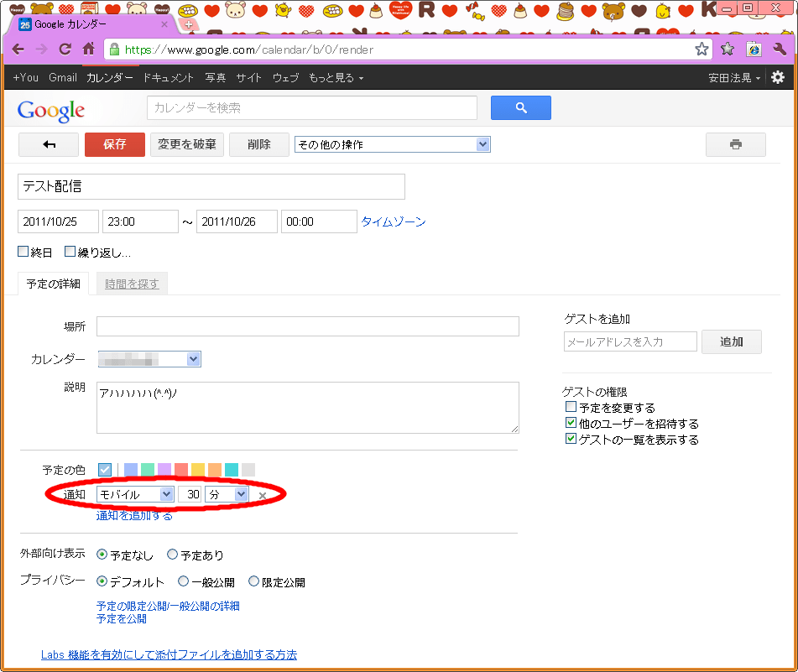Click the bookmark star in address bar
The image size is (798, 672).
click(x=702, y=49)
